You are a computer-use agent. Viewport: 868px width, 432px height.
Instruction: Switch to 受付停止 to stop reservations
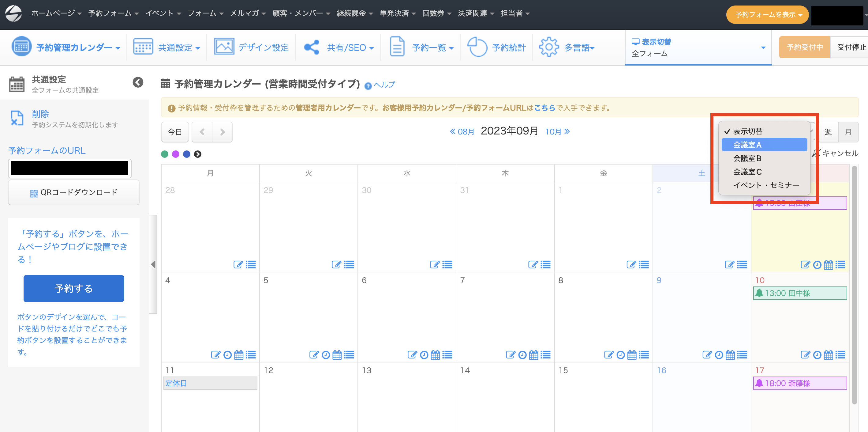pyautogui.click(x=851, y=47)
